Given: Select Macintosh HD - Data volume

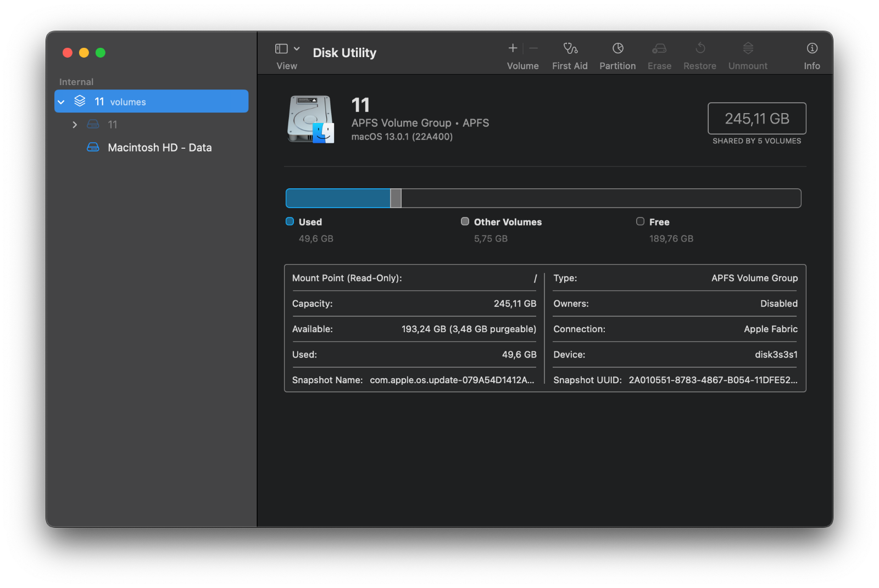Looking at the screenshot, I should (152, 148).
